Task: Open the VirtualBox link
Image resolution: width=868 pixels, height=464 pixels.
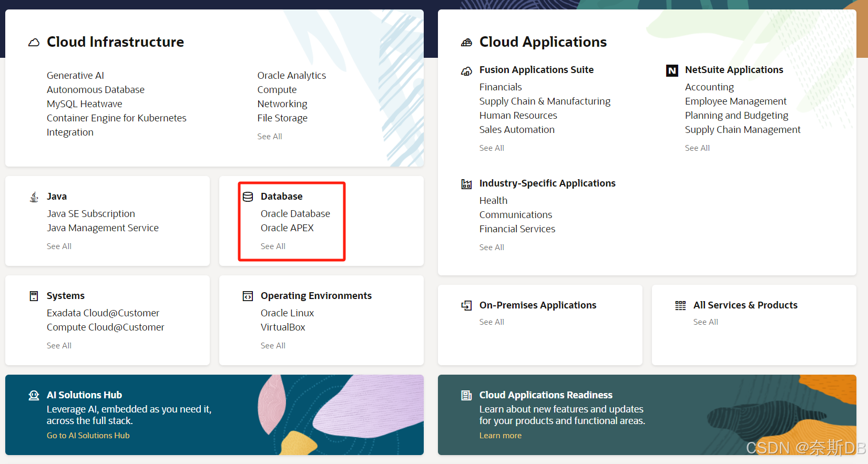Action: pos(283,327)
